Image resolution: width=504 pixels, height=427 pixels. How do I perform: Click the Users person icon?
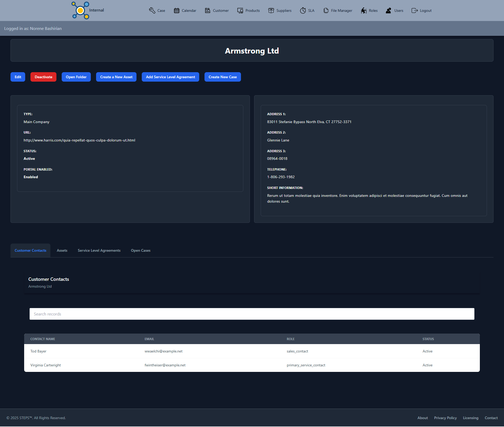[388, 10]
